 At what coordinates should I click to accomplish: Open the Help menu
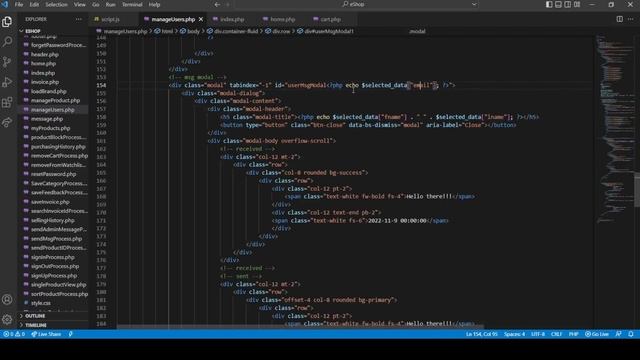coord(154,4)
